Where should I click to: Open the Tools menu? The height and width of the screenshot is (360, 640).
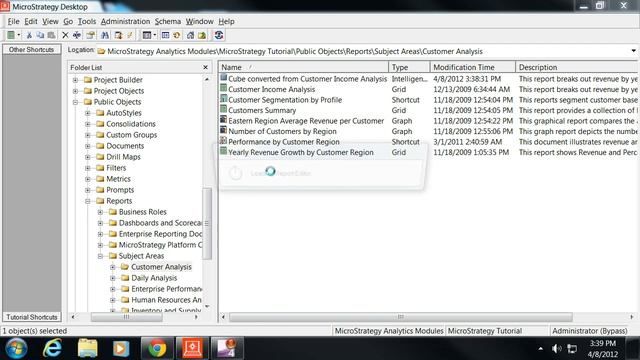tap(87, 22)
